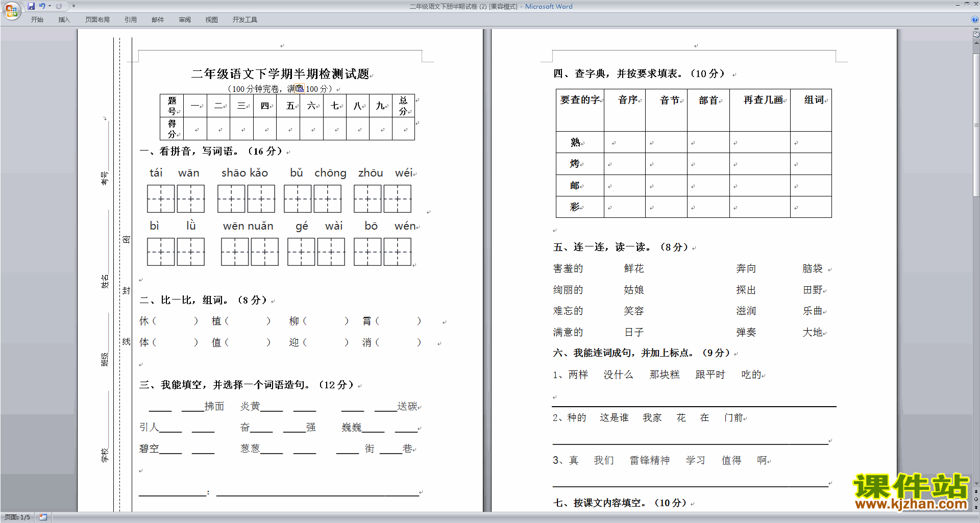Click the macro recording icon in status bar
The width and height of the screenshot is (980, 523).
coord(43,517)
